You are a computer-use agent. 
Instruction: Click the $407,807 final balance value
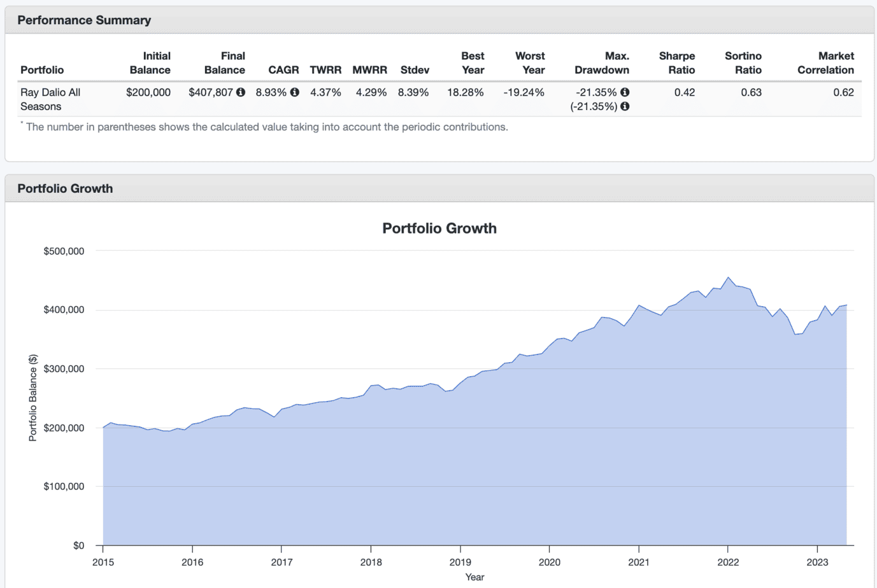click(211, 92)
